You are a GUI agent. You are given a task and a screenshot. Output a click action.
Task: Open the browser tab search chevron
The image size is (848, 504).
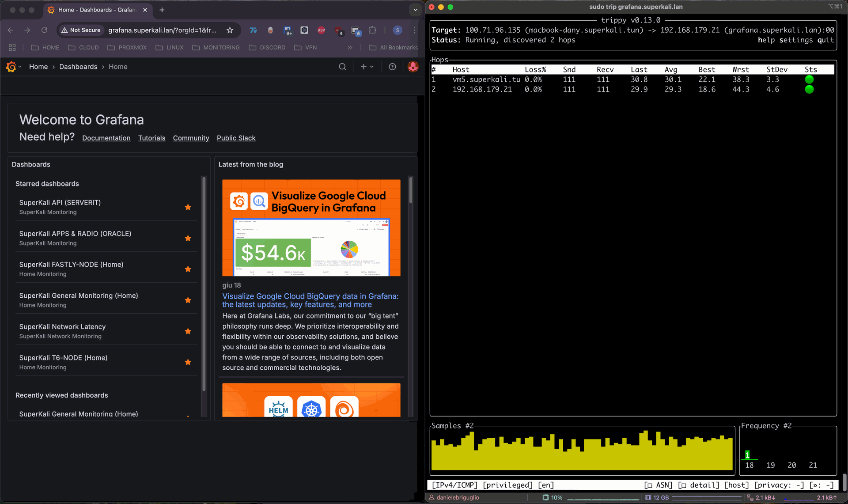pos(414,10)
